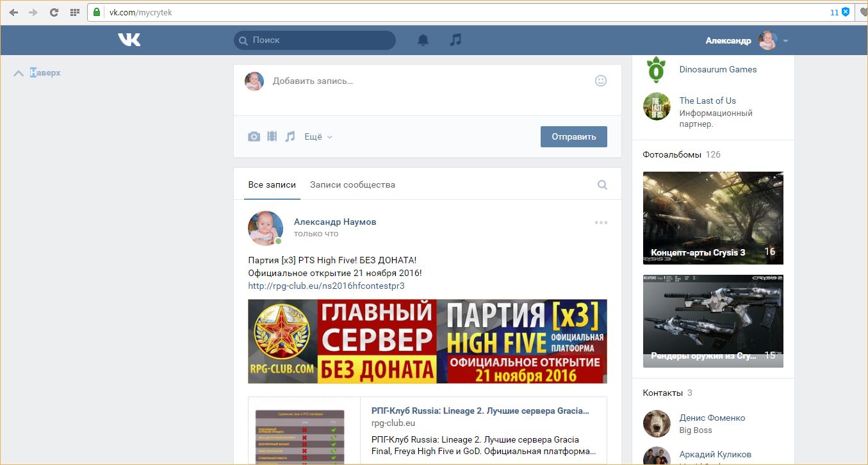Click the Александр username in header
The width and height of the screenshot is (868, 465).
[x=728, y=40]
